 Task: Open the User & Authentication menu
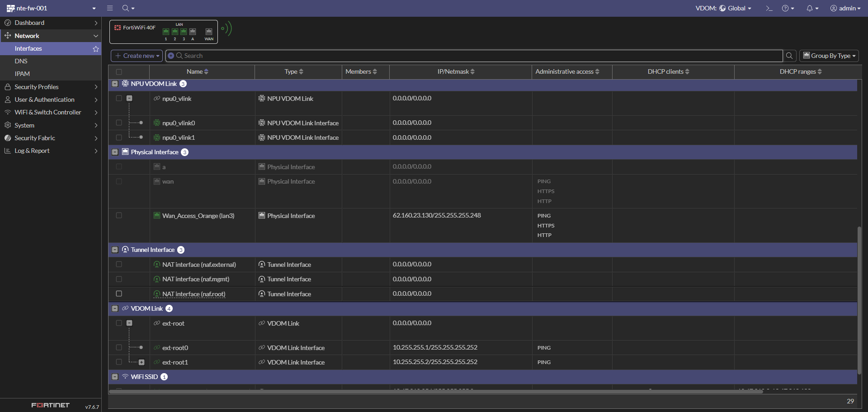click(51, 99)
